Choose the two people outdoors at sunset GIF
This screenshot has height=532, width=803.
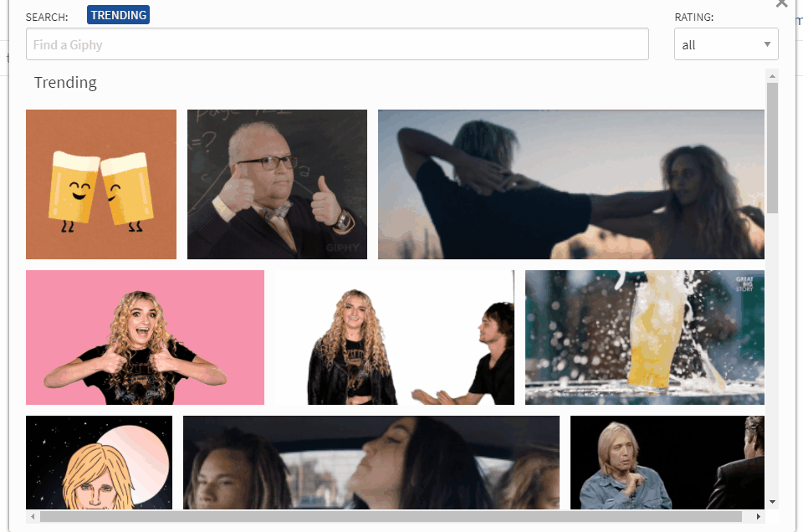(571, 184)
